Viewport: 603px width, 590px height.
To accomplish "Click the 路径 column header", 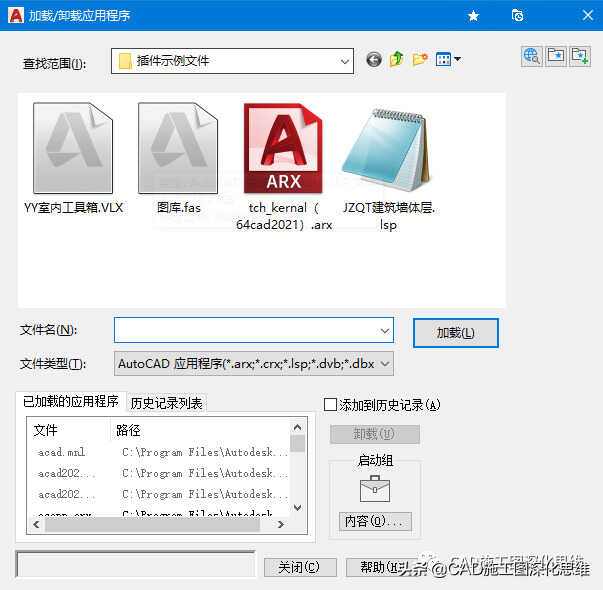I will click(200, 430).
